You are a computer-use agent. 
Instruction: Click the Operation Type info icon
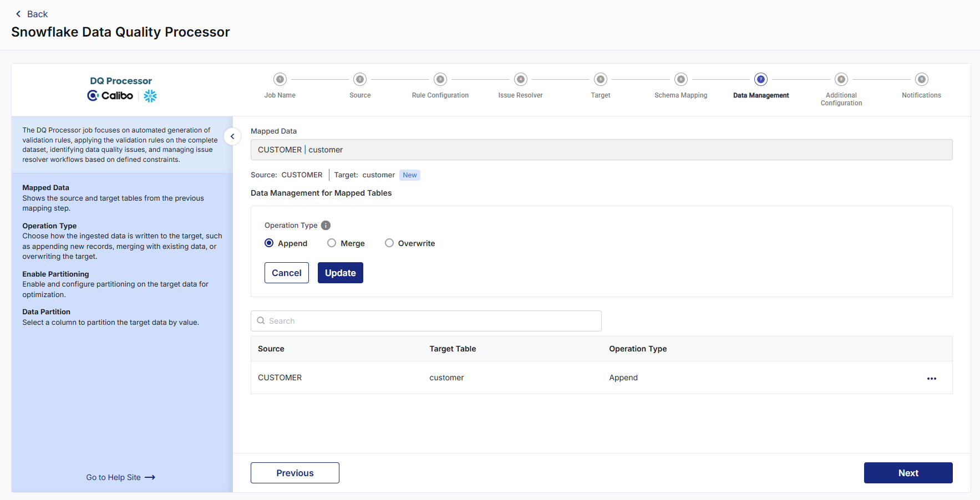[326, 225]
